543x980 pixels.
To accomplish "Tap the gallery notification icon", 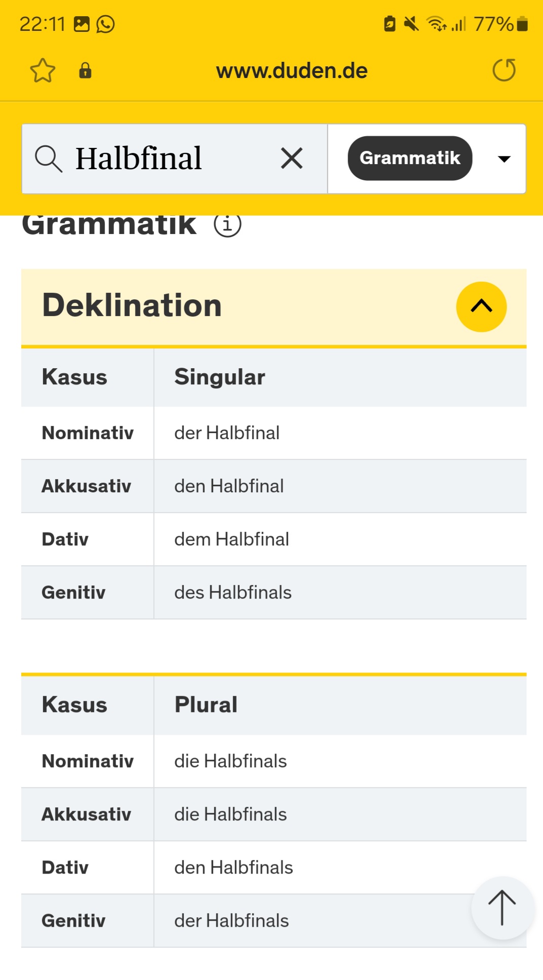I will click(x=82, y=24).
